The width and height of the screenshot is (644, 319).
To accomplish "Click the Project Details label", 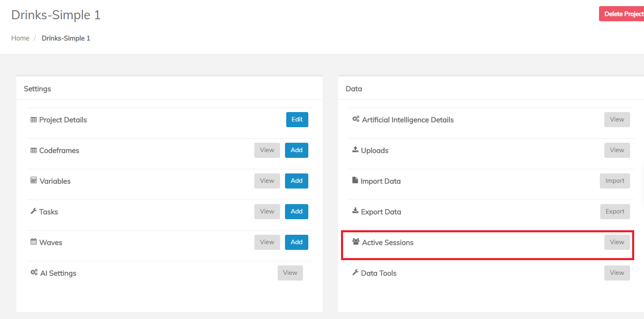I will tap(63, 120).
